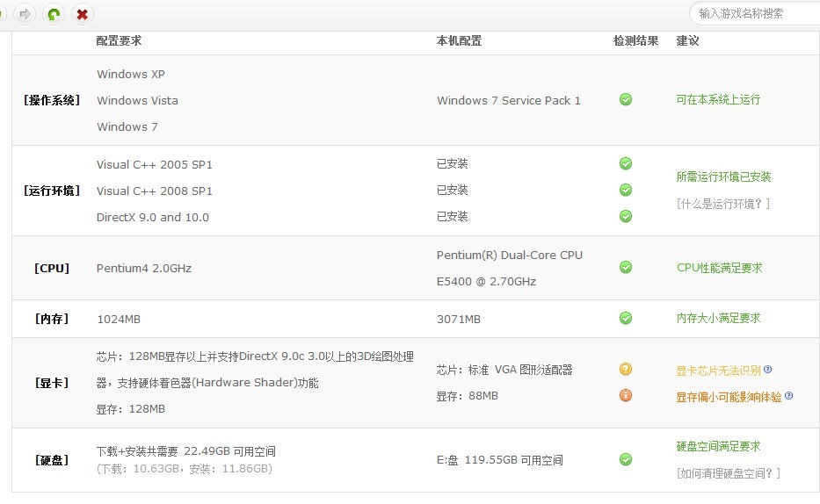The height and width of the screenshot is (504, 820).
Task: Click the [操作系统] row label
Action: tap(52, 100)
